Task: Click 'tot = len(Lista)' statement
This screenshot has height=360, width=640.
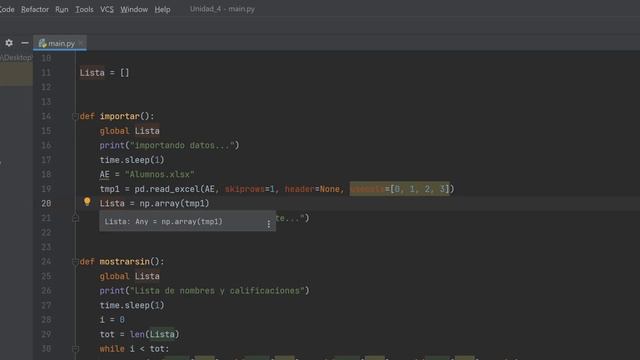Action: point(139,334)
